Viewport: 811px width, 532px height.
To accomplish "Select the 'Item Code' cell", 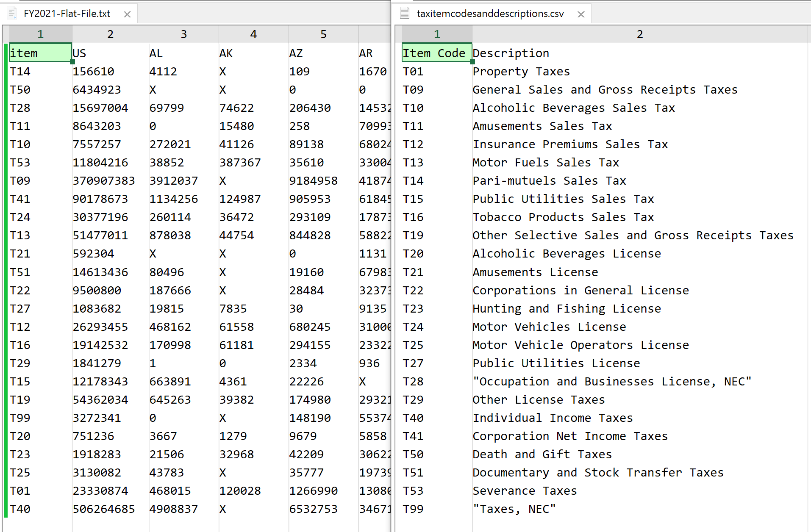I will click(x=437, y=53).
